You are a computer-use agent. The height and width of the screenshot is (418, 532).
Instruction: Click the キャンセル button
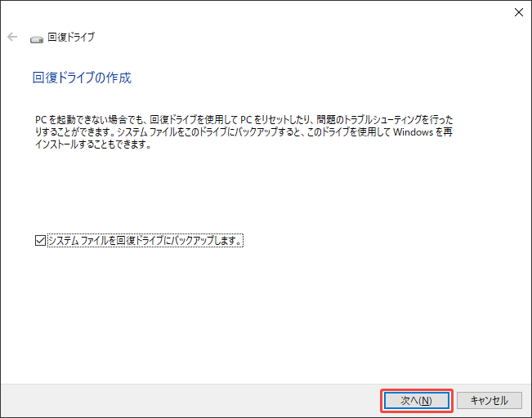pyautogui.click(x=490, y=401)
